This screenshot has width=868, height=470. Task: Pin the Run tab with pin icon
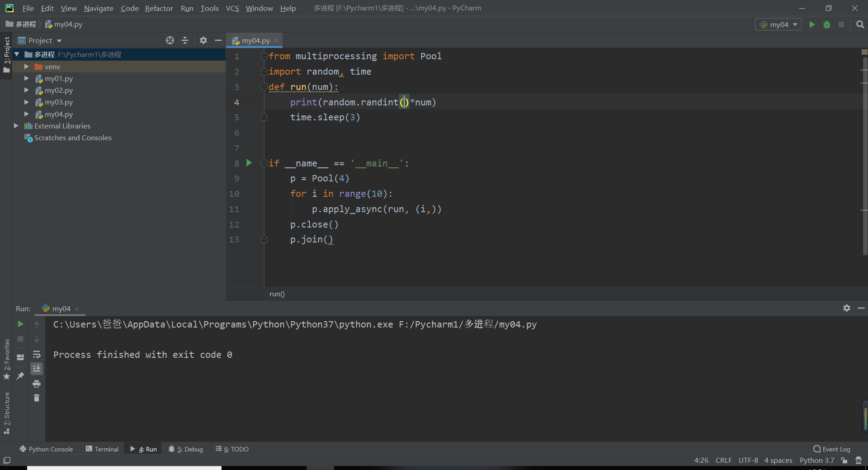click(x=20, y=375)
